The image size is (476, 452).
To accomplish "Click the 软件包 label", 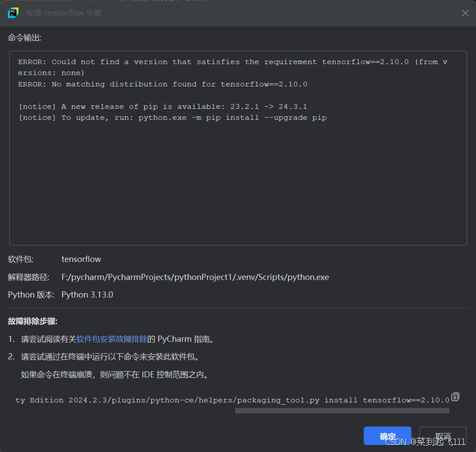I will tap(20, 259).
